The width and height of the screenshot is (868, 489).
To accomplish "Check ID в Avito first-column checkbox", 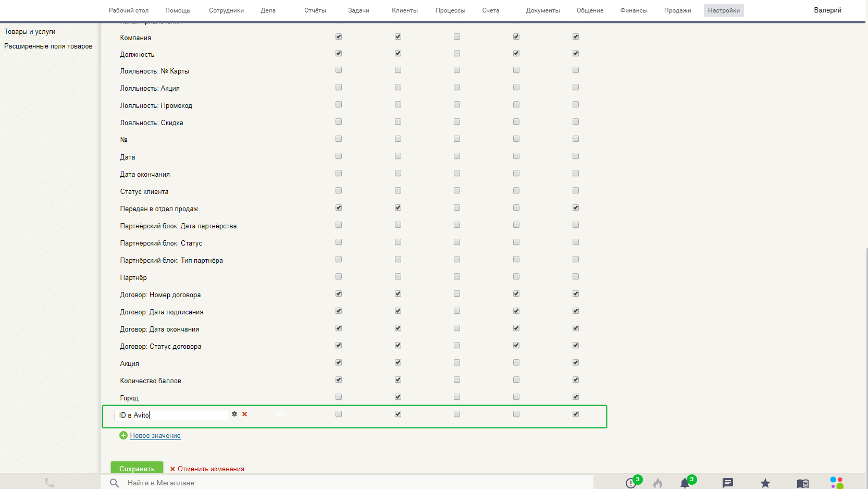I will 339,414.
